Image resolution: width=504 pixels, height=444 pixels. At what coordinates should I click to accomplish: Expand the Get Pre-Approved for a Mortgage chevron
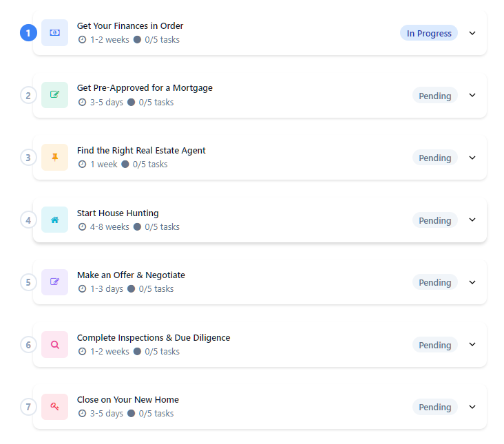tap(472, 95)
